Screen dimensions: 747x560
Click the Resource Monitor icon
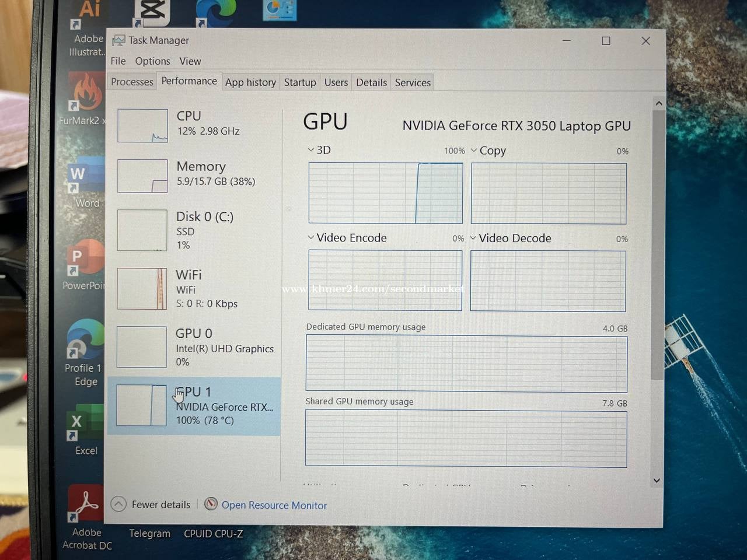click(x=211, y=504)
